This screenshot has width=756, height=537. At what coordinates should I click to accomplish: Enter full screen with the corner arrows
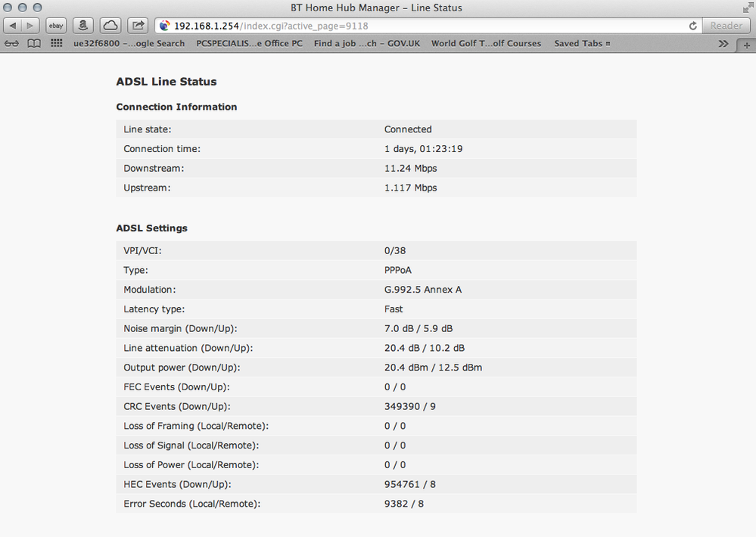point(748,8)
